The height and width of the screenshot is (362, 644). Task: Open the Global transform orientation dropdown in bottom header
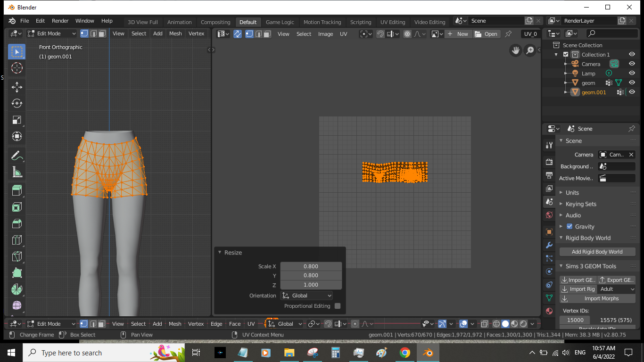pos(285,324)
